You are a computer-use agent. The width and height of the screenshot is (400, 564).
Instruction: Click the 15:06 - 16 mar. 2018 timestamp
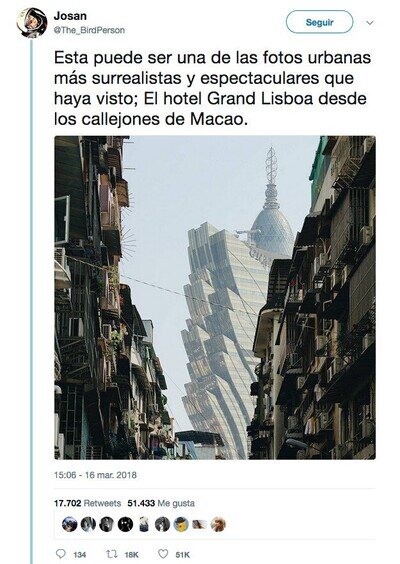coord(95,475)
